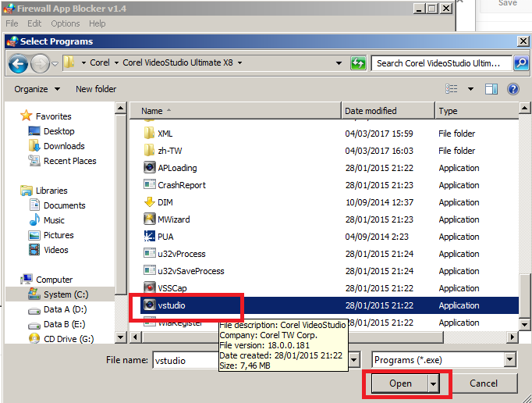Open the Options menu in Firewall App Blocker
Viewport: 532px width, 403px height.
point(66,23)
